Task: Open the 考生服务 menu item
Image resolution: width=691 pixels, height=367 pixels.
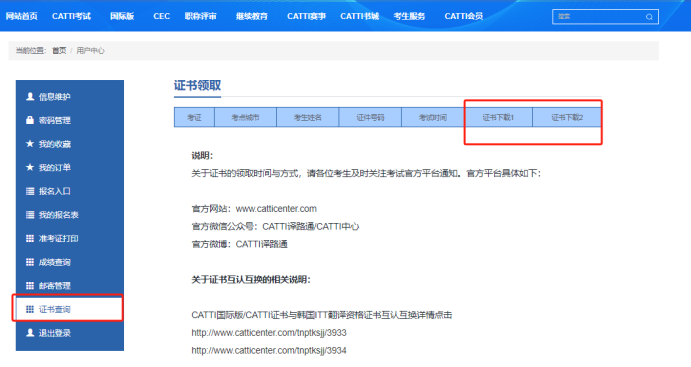Action: click(x=409, y=16)
